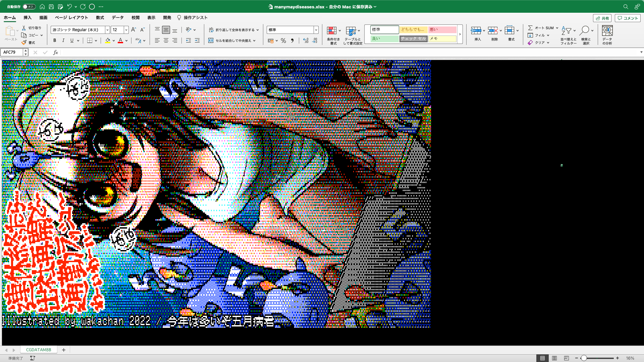Open the search magnifier in title bar

click(626, 7)
